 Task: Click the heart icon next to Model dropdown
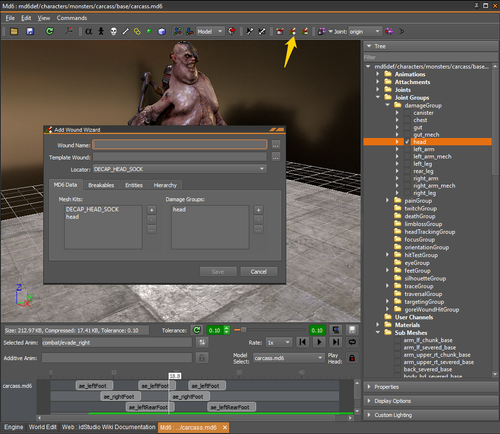[232, 31]
